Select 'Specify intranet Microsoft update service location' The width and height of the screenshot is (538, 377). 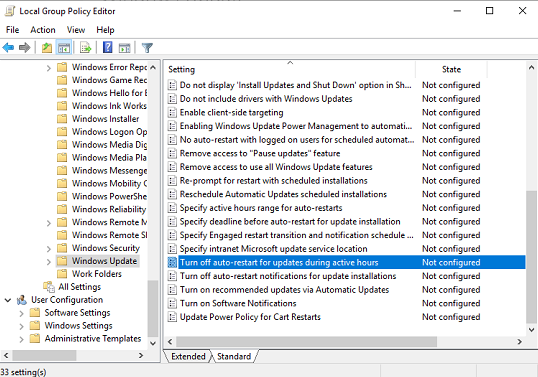point(273,249)
